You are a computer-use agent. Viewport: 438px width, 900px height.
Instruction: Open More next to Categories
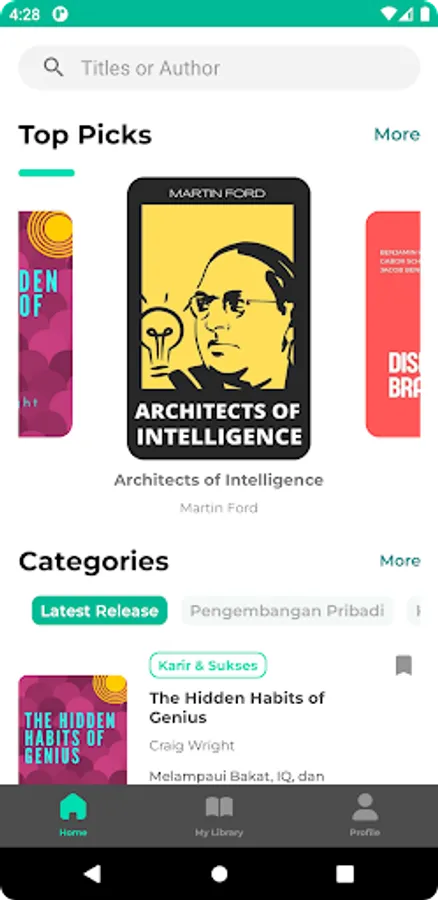click(x=400, y=560)
